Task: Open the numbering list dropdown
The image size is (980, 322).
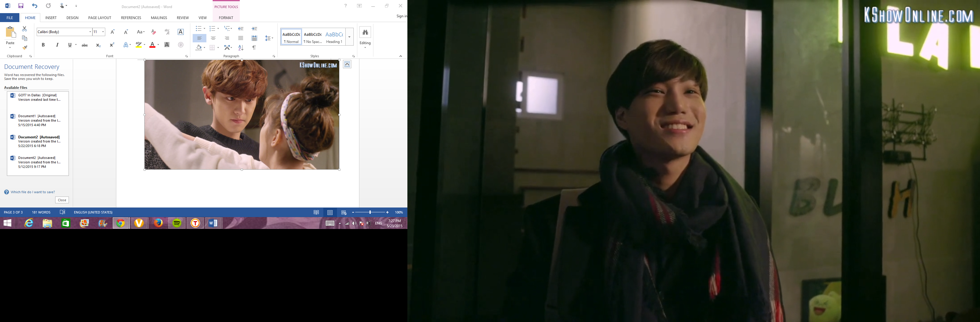Action: (x=218, y=29)
